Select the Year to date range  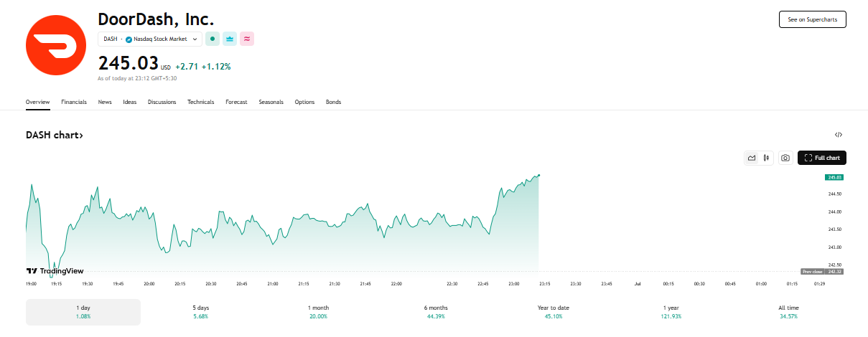(554, 312)
